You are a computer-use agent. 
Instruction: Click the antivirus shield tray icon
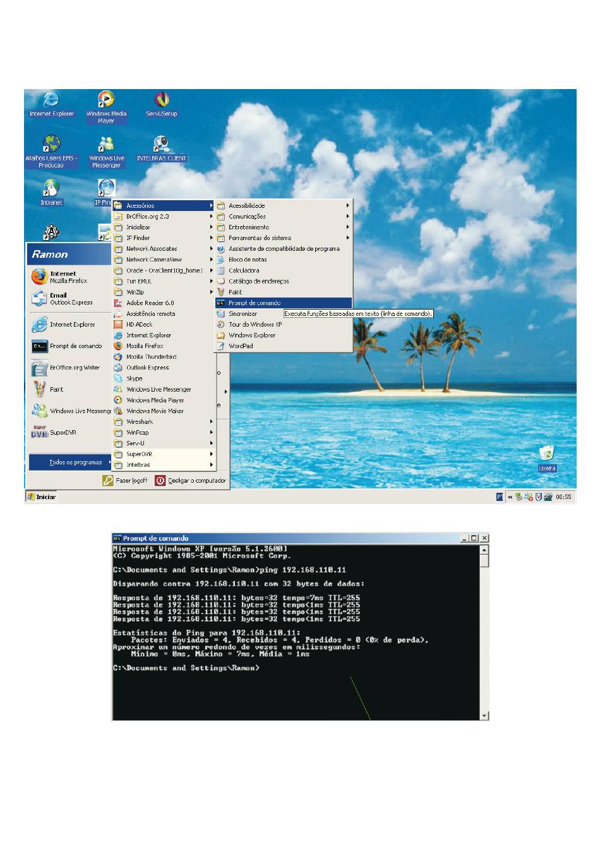point(538,497)
